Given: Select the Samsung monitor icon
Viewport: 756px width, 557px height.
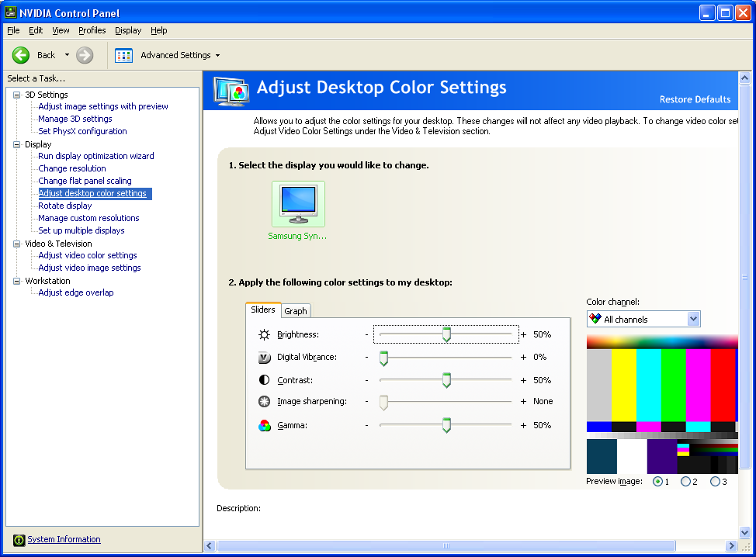Looking at the screenshot, I should click(297, 204).
